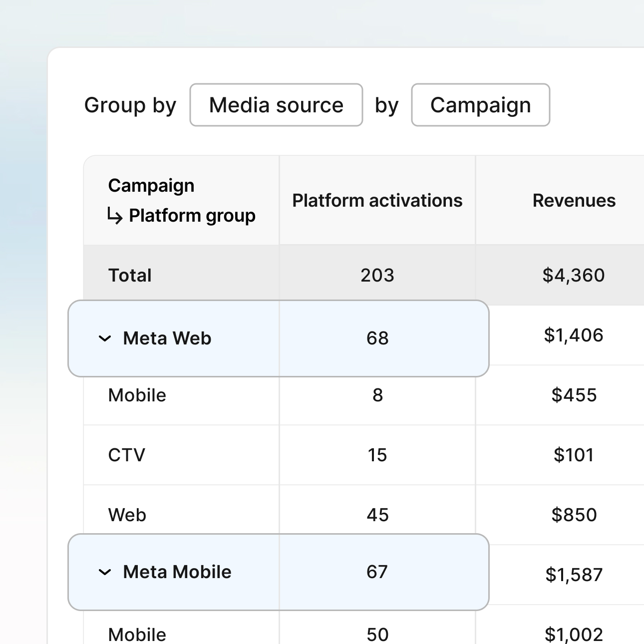Select the CTV platform row
The height and width of the screenshot is (644, 644).
tap(126, 455)
